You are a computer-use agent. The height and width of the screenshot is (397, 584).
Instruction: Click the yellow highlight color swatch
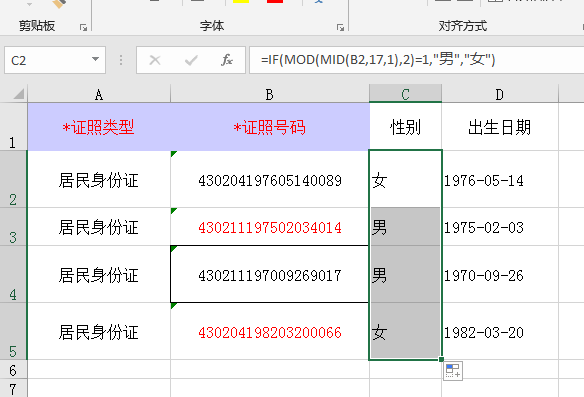(241, 1)
